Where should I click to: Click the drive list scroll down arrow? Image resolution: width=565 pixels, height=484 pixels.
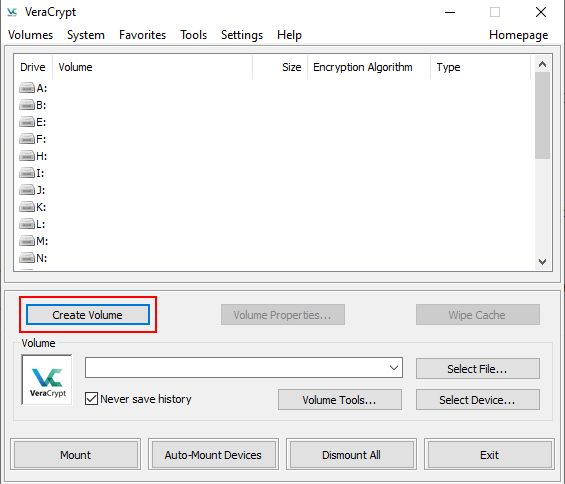click(542, 262)
